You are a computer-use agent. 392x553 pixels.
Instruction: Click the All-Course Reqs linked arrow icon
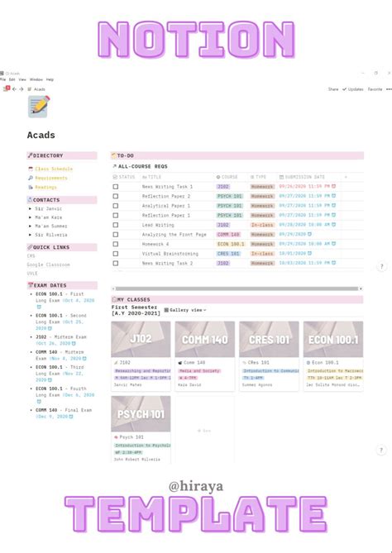point(114,166)
